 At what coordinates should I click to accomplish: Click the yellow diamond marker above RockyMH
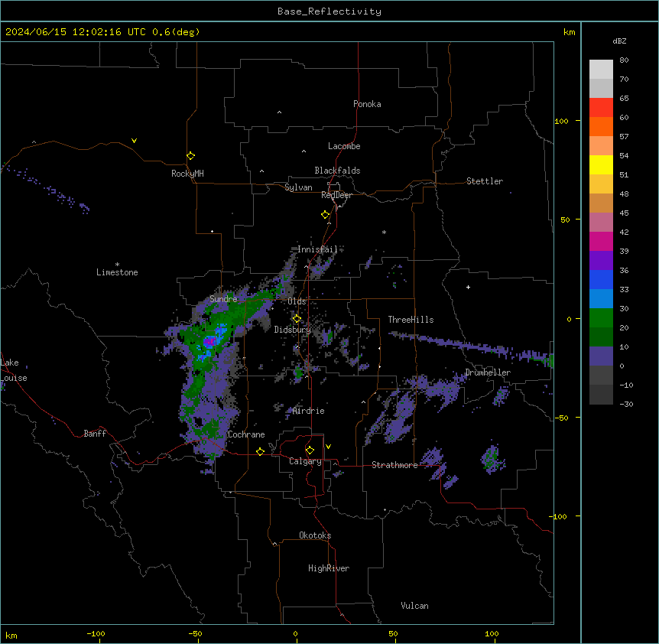click(x=190, y=155)
